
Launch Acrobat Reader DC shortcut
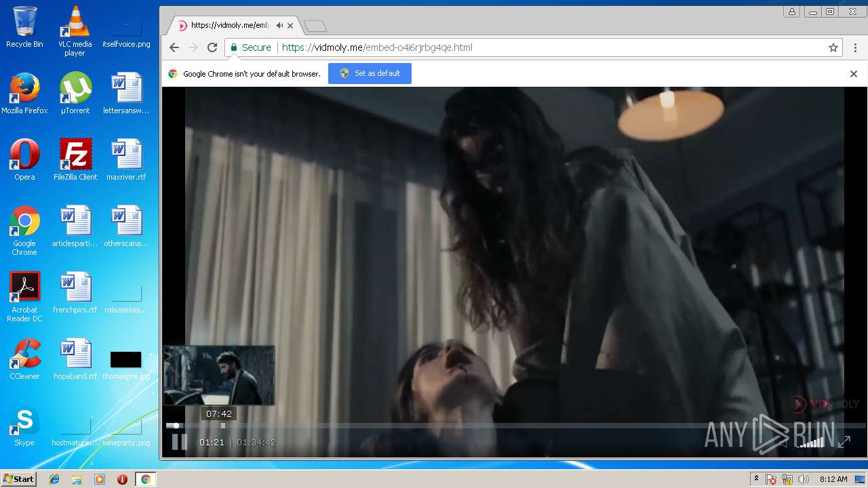point(24,297)
